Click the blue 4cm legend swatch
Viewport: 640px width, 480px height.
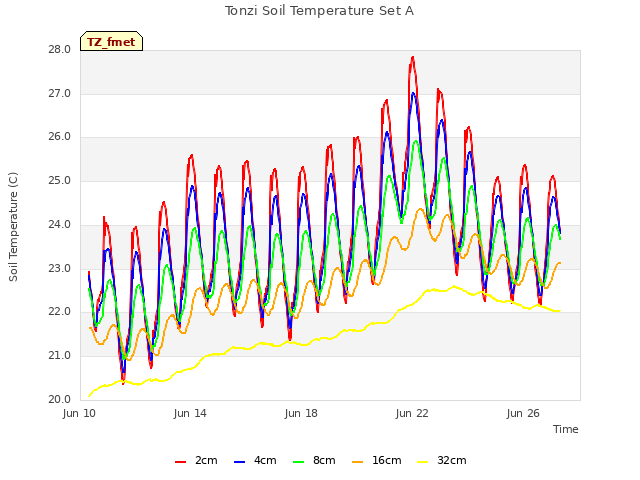[x=240, y=462]
